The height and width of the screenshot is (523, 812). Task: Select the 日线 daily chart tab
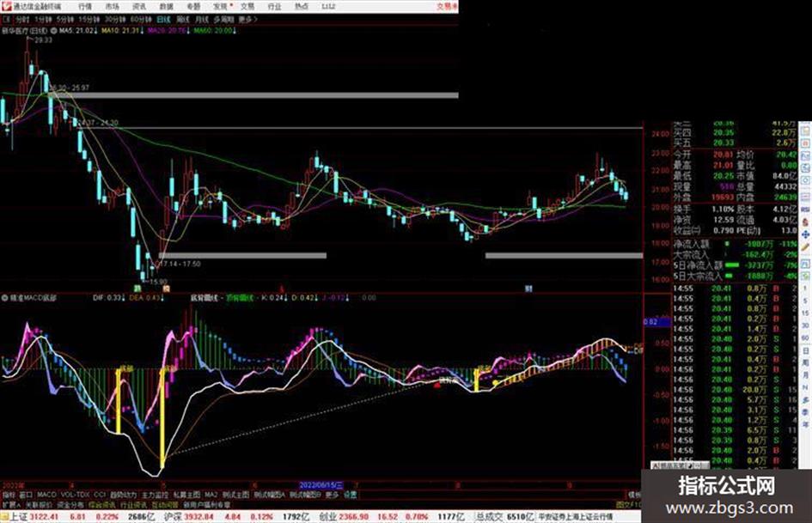coord(163,20)
